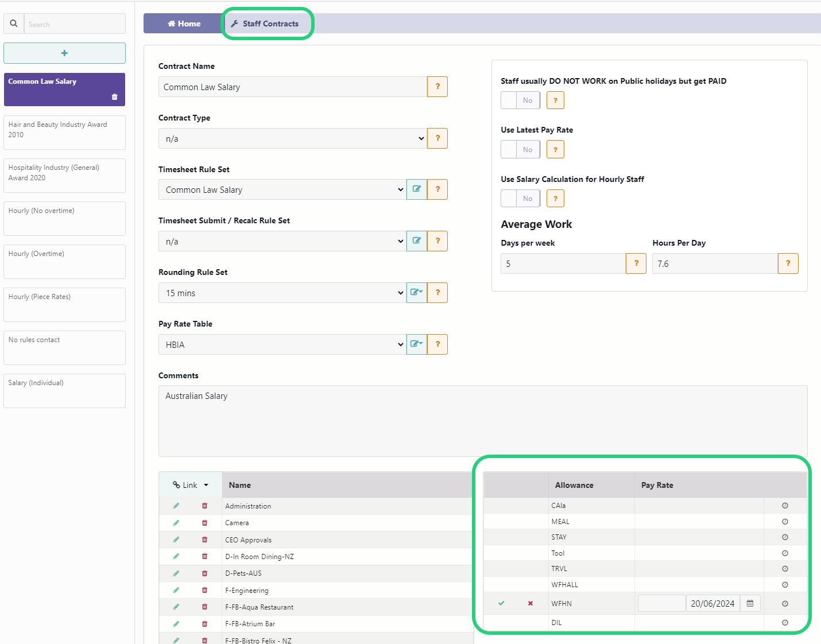The width and height of the screenshot is (821, 644).
Task: Click the WFHN pay rate input
Action: (661, 603)
